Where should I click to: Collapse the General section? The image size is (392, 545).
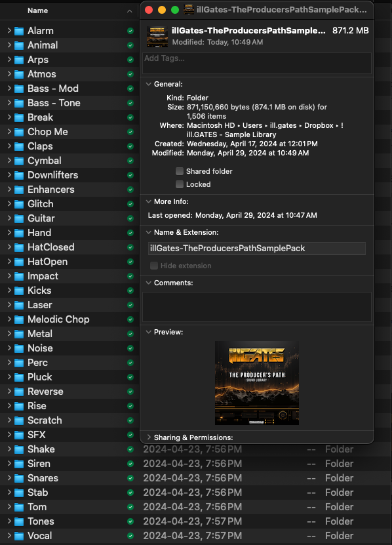[148, 84]
